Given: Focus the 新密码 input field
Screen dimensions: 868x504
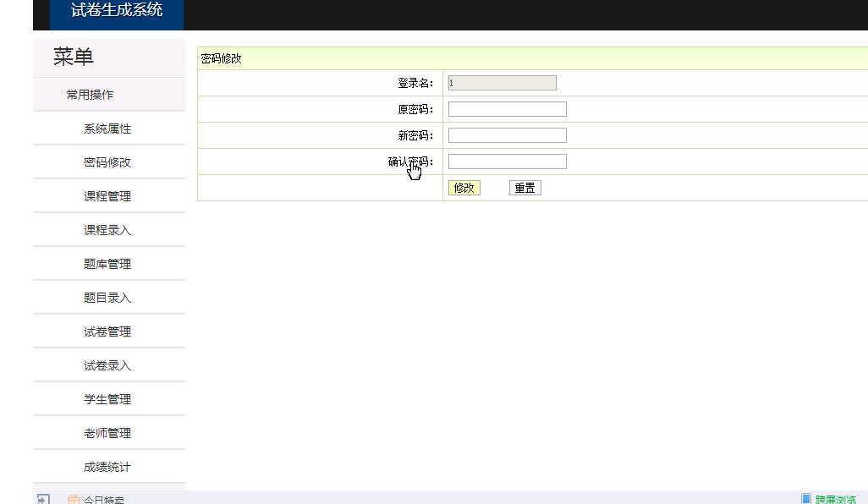Looking at the screenshot, I should 507,135.
